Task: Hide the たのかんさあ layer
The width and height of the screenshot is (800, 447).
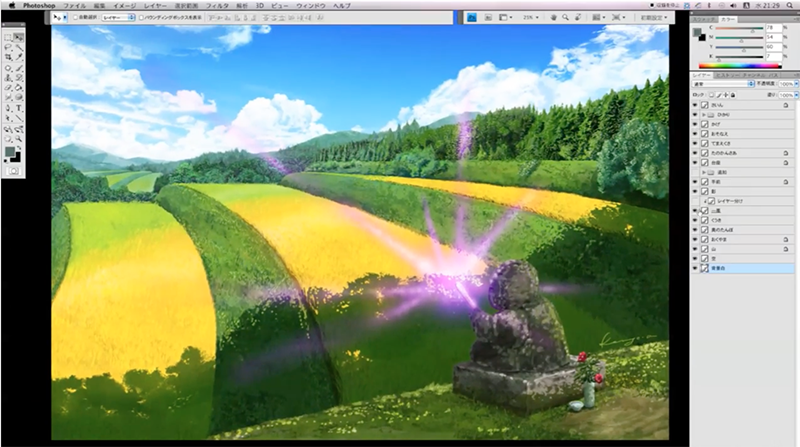Action: click(x=694, y=153)
